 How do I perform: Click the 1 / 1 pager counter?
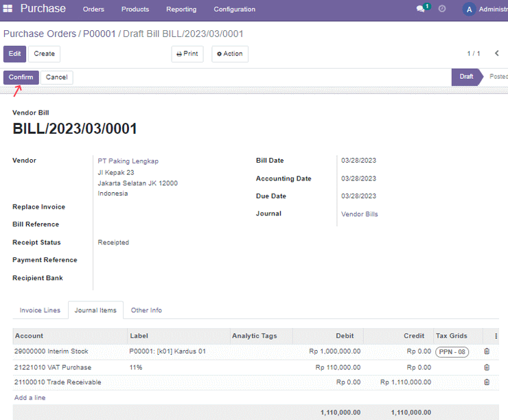point(474,54)
